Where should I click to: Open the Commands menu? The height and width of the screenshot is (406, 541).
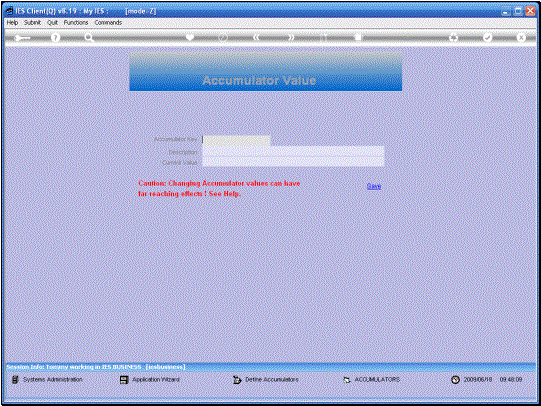tap(108, 22)
